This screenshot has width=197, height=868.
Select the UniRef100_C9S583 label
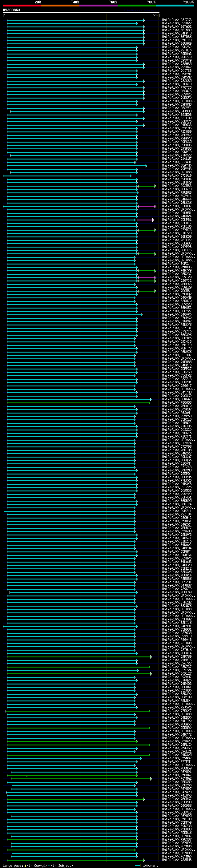(x=177, y=186)
